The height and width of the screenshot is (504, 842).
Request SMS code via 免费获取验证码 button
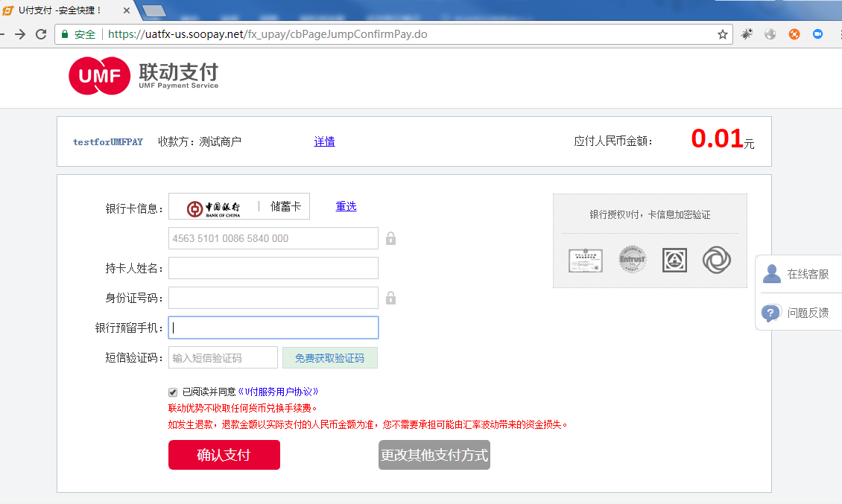point(329,357)
